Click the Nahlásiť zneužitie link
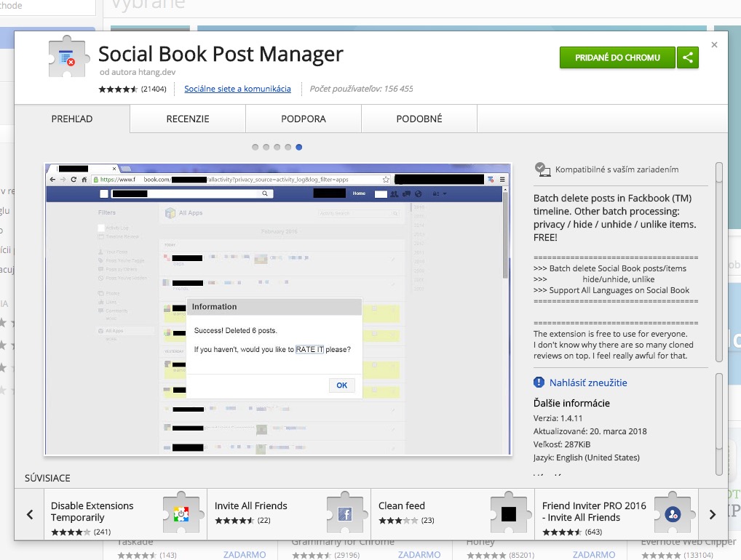Viewport: 741px width, 560px height. (588, 383)
